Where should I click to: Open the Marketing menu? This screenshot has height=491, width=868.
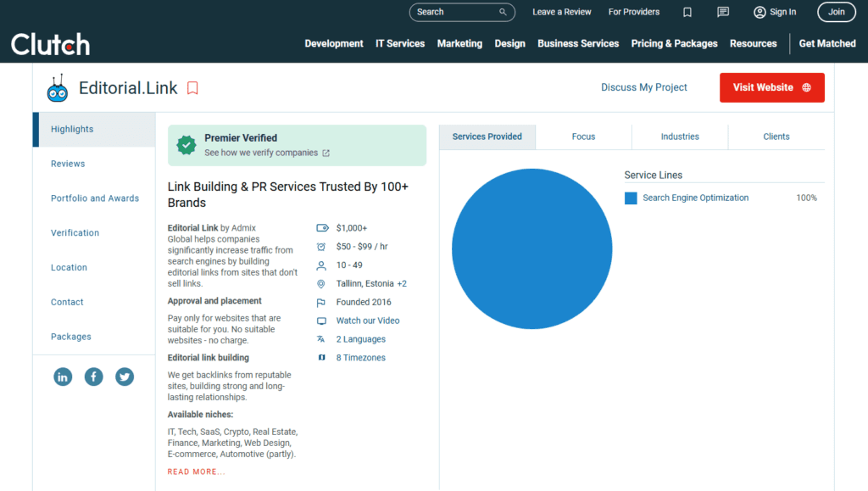[x=459, y=44]
